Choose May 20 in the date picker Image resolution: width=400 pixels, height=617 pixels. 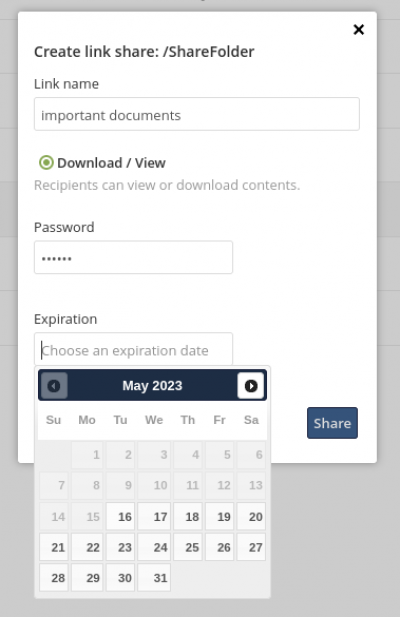tap(251, 516)
